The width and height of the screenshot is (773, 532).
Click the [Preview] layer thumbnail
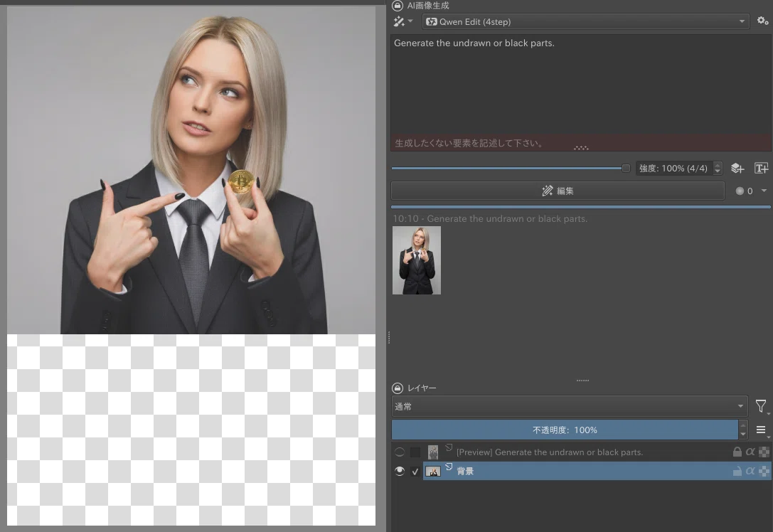(433, 452)
